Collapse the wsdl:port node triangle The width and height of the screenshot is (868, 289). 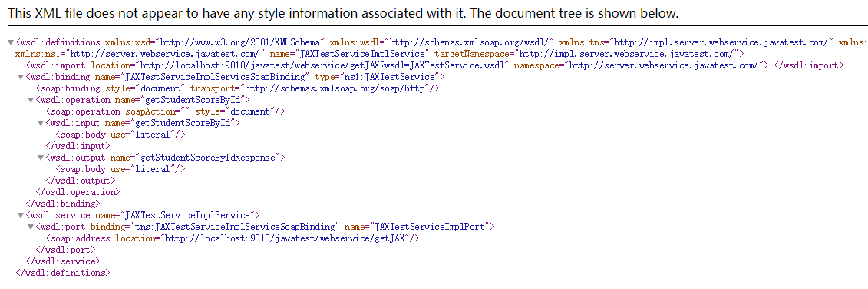31,226
